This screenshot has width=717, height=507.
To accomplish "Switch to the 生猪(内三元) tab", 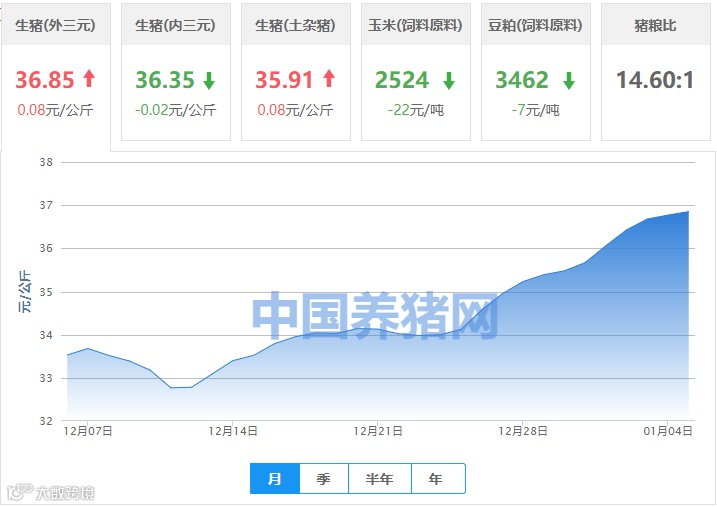I will [x=176, y=72].
